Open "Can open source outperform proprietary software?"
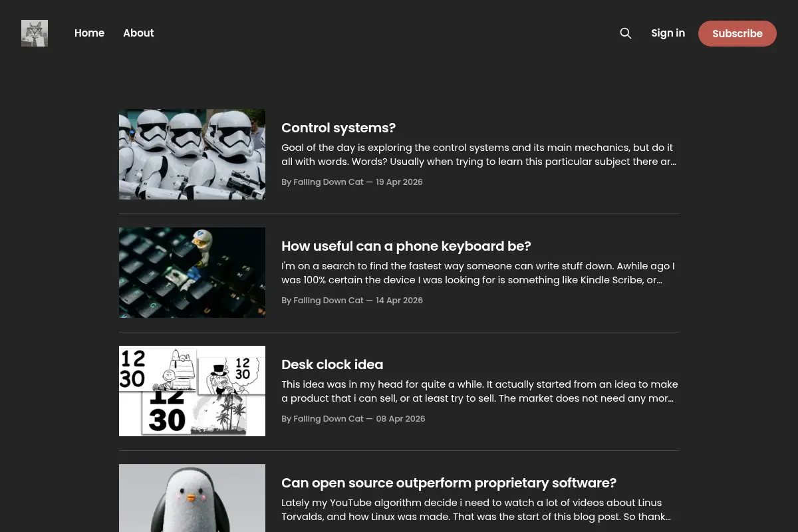The height and width of the screenshot is (532, 798). point(449,483)
